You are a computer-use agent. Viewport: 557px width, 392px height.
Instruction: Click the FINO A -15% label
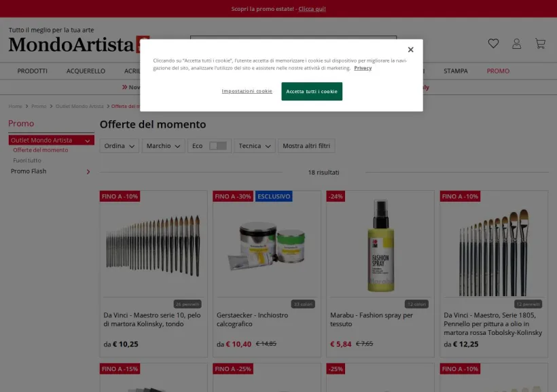tap(120, 368)
